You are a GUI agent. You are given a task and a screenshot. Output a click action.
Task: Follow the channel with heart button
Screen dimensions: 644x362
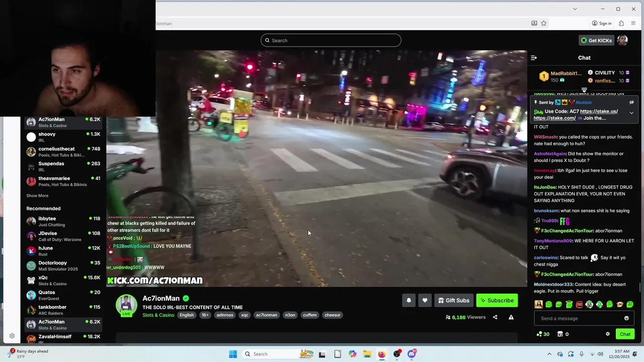coord(425,301)
